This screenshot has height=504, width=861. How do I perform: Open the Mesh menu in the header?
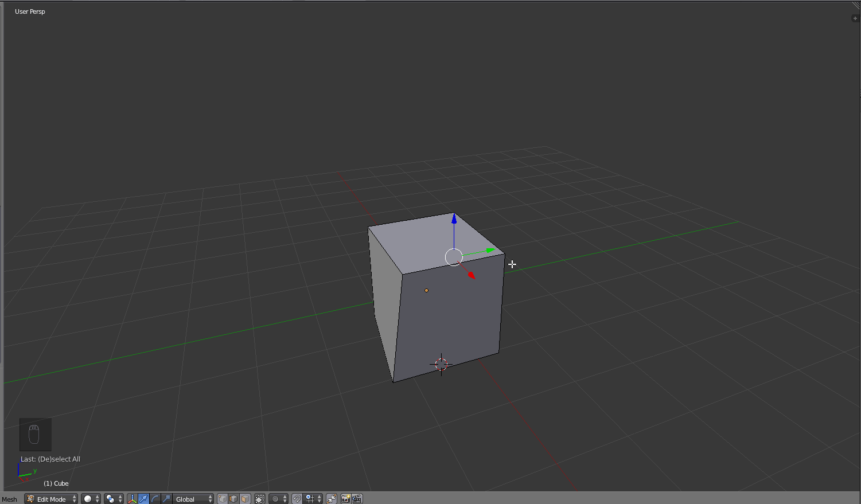tap(10, 499)
